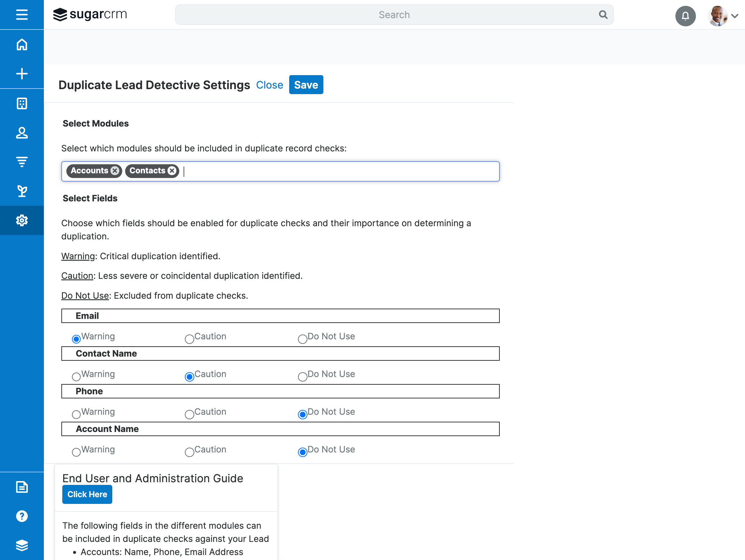Open Leads sprout icon in the sidebar
745x560 pixels.
coord(22,191)
